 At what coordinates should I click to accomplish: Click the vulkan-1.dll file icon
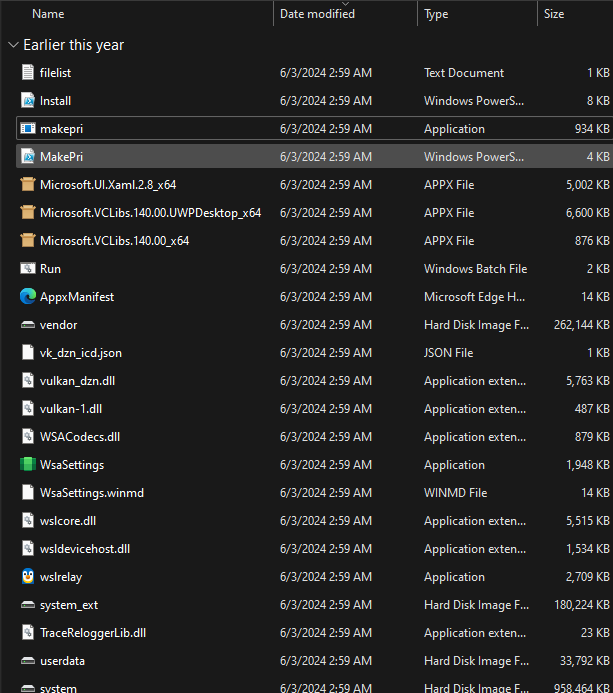pos(27,408)
